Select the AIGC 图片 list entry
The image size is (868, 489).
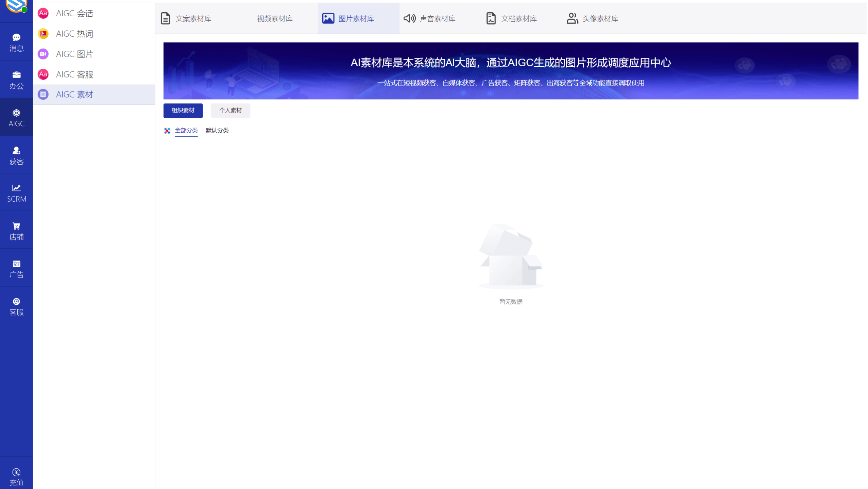click(74, 54)
